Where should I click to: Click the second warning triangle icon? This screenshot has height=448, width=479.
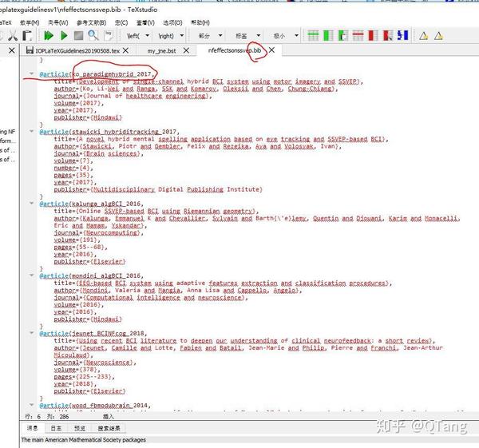[438, 36]
